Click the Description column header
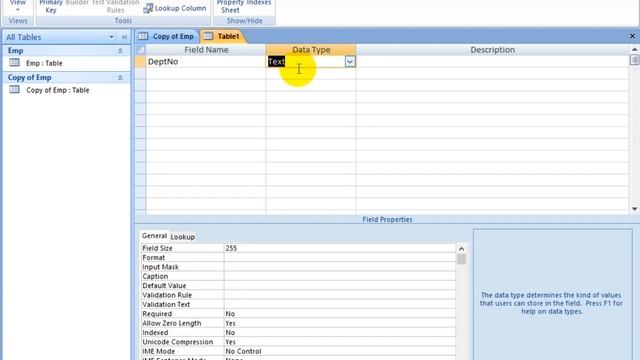640x360 pixels. coord(492,50)
